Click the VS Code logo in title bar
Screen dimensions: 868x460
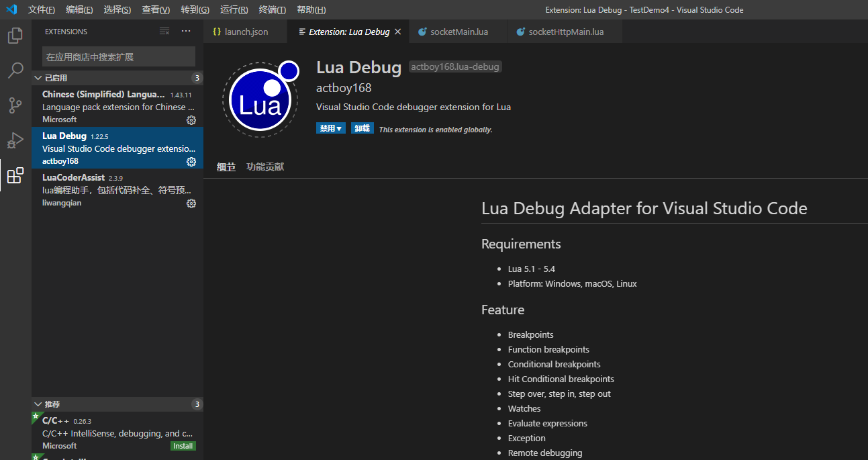point(11,9)
